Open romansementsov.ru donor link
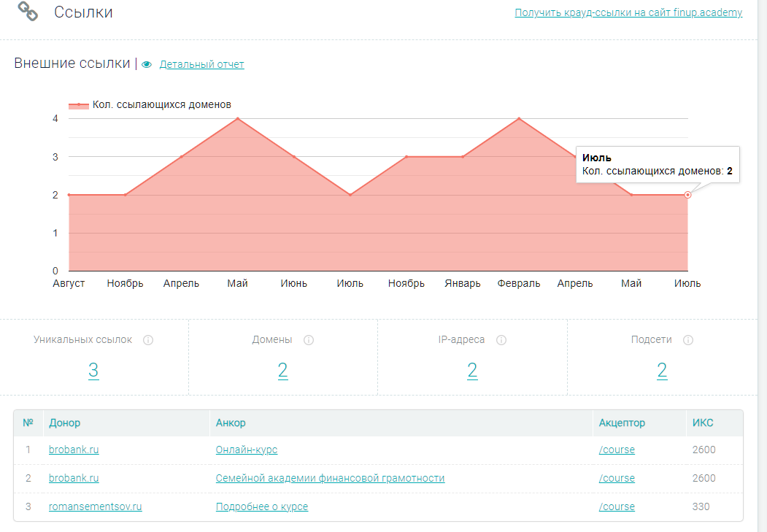The height and width of the screenshot is (532, 767). [95, 506]
